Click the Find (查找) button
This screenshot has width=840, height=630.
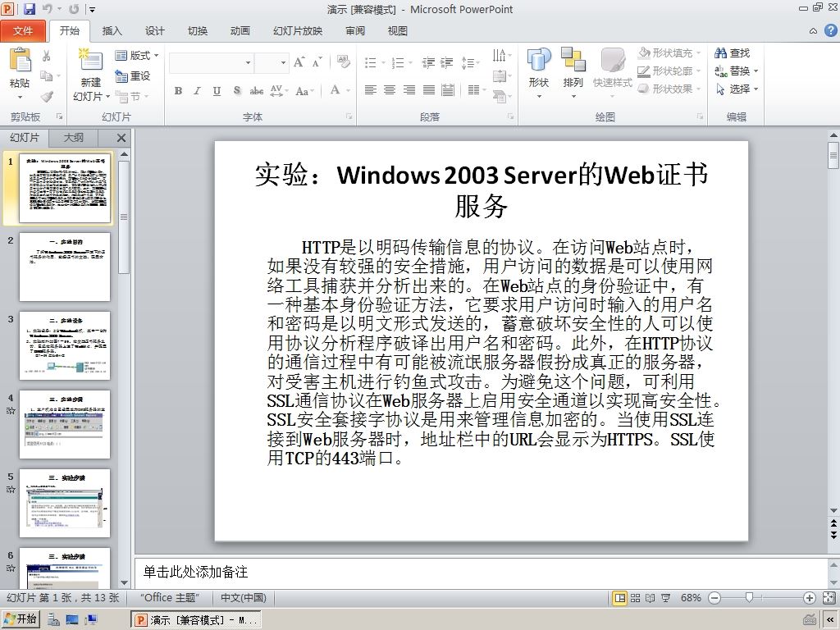(x=733, y=52)
